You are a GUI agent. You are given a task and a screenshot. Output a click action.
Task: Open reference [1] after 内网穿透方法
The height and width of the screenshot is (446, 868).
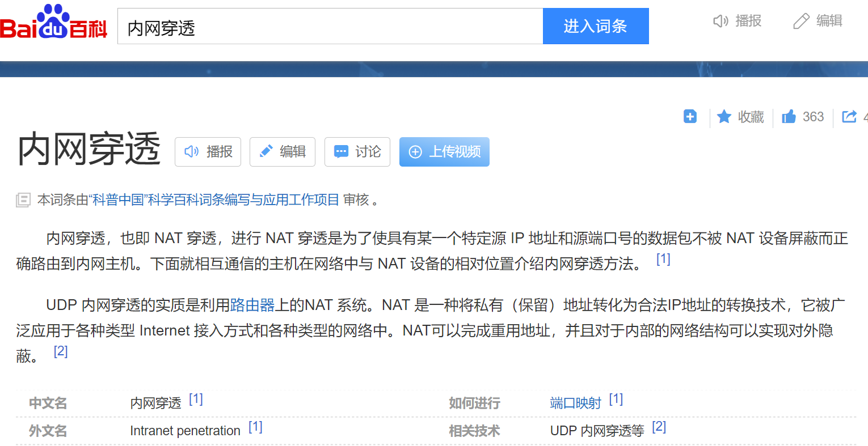pos(663,259)
